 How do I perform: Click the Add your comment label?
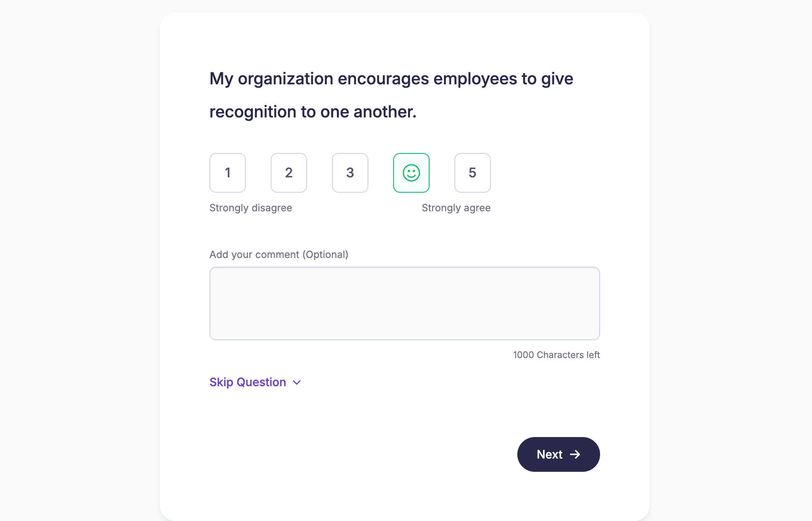tap(279, 254)
